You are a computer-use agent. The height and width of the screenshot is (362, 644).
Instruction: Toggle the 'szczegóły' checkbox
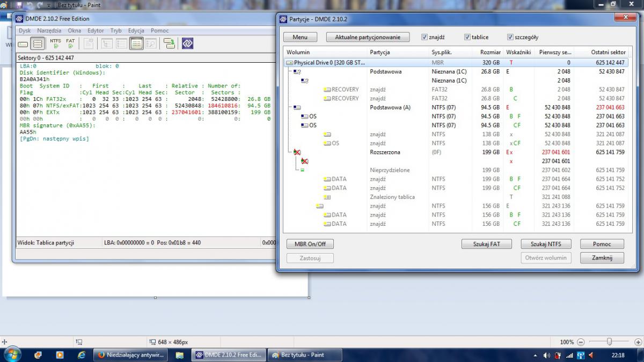(510, 37)
